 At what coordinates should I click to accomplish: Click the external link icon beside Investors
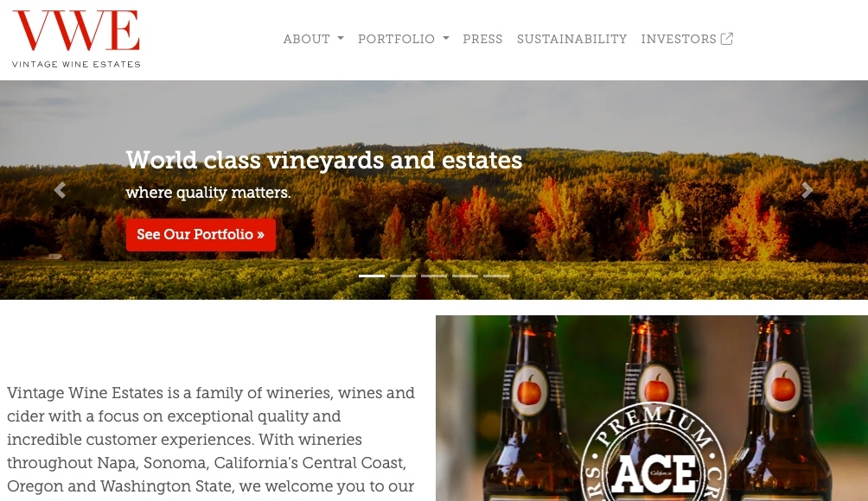[x=727, y=39]
